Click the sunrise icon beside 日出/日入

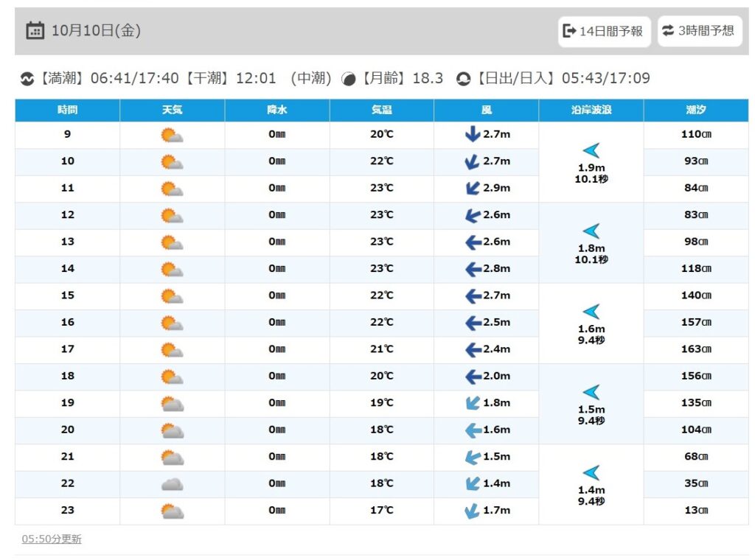point(463,79)
